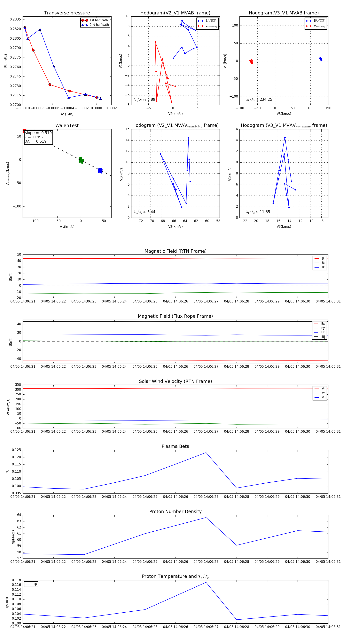Click the "Magnetic Field (Flux Rope Frame)" title
Viewport: 351px width, 644px height.
pyautogui.click(x=175, y=316)
